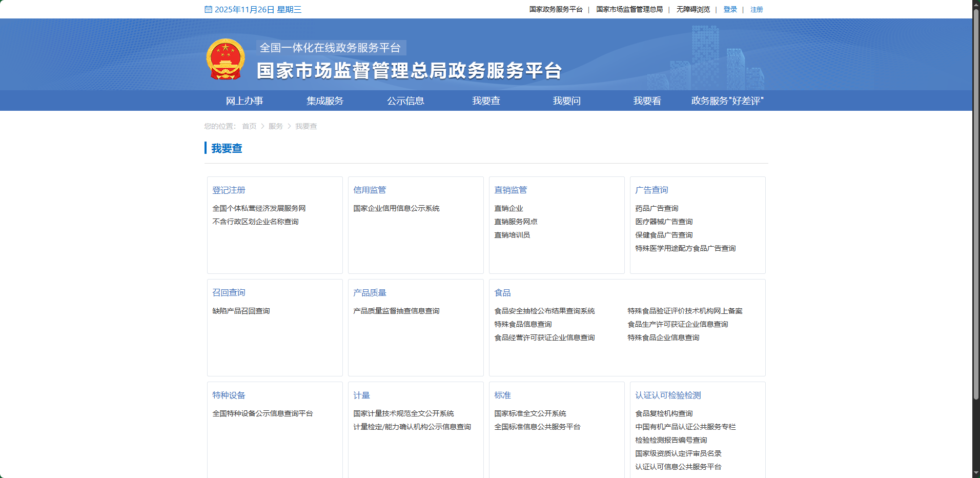The width and height of the screenshot is (980, 478).
Task: Open 国家政务服务平台 link
Action: coord(556,9)
